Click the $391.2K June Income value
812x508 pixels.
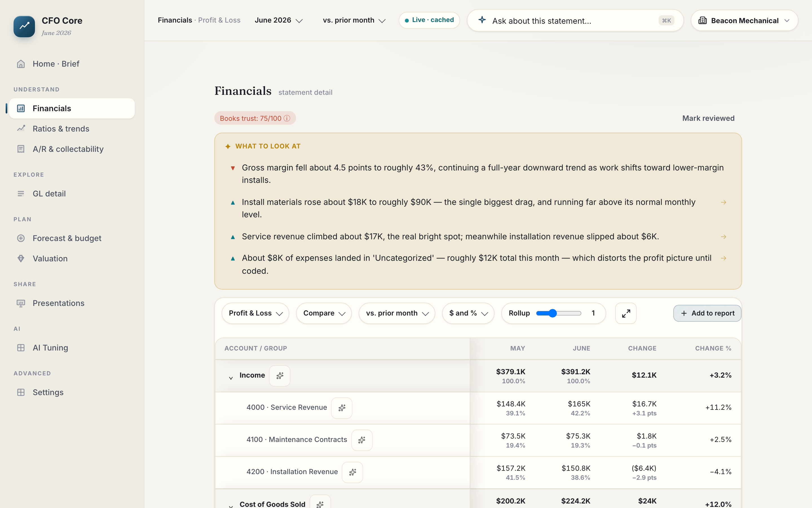click(575, 372)
